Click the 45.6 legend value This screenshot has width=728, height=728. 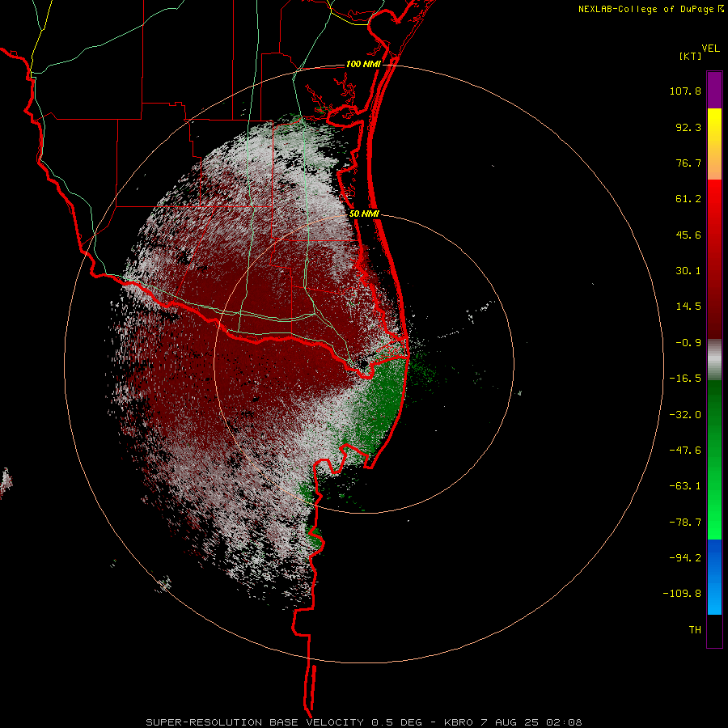pyautogui.click(x=688, y=235)
